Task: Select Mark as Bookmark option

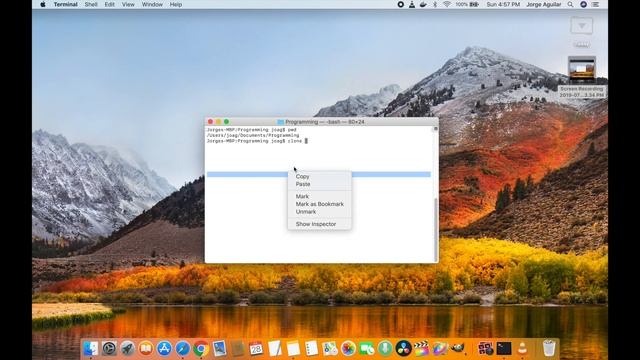Action: (319, 204)
